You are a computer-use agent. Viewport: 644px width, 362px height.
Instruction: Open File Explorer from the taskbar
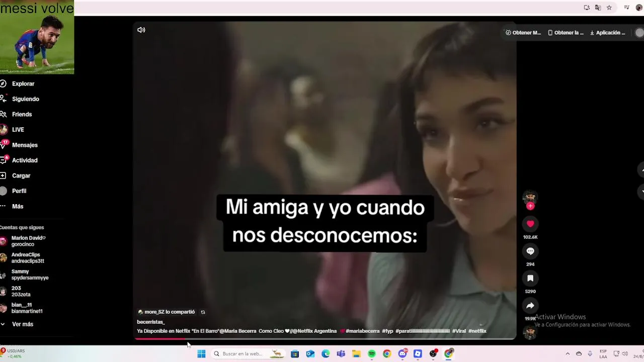(x=356, y=354)
